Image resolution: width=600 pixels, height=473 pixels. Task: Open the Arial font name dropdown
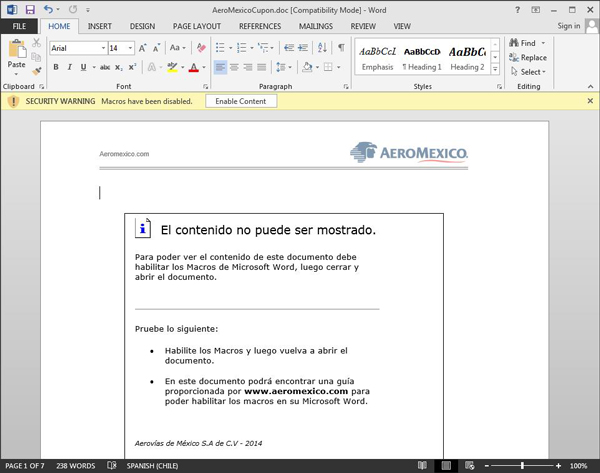tap(103, 48)
